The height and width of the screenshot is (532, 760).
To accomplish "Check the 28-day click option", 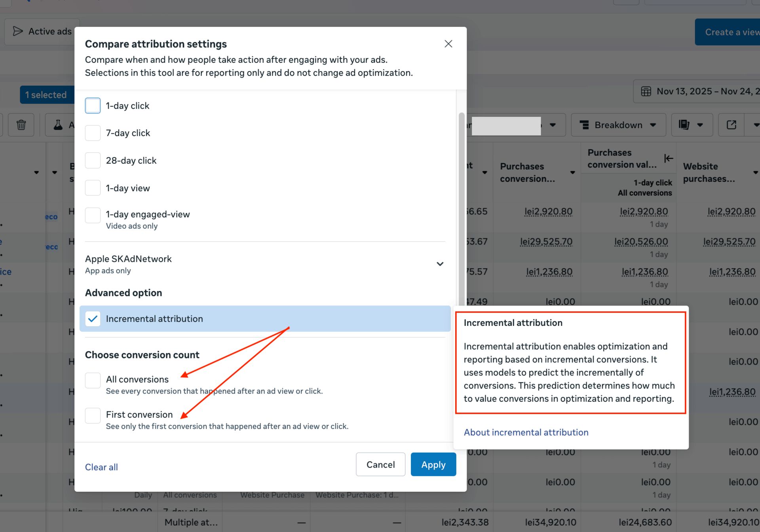I will 93,161.
